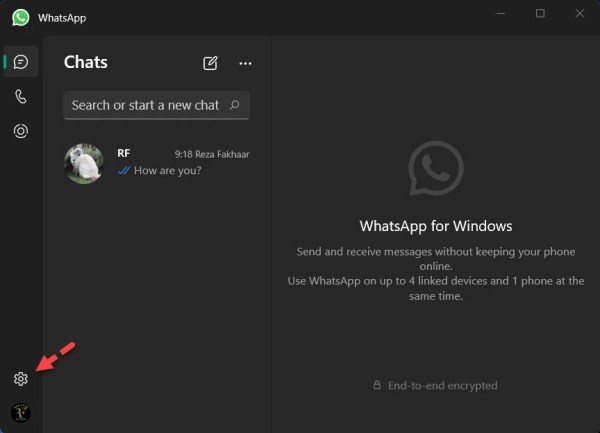Open profile picture at sidebar bottom
Image resolution: width=600 pixels, height=433 pixels.
(x=21, y=412)
